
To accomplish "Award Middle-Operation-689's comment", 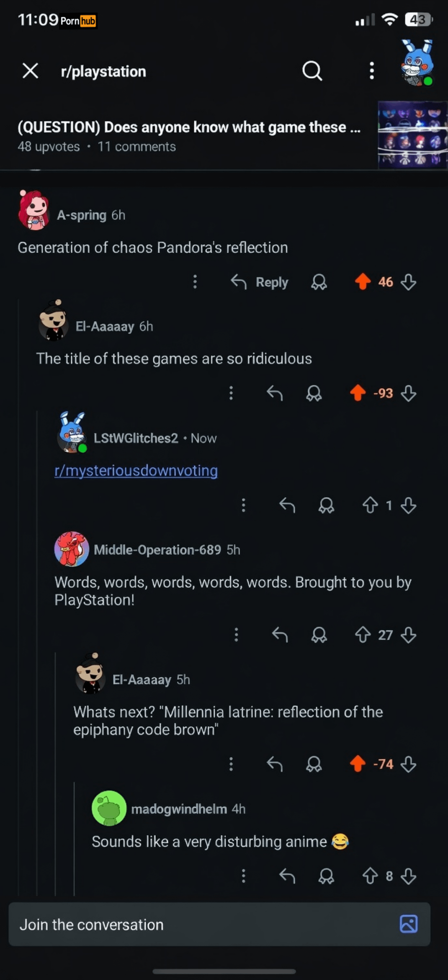I will click(319, 635).
